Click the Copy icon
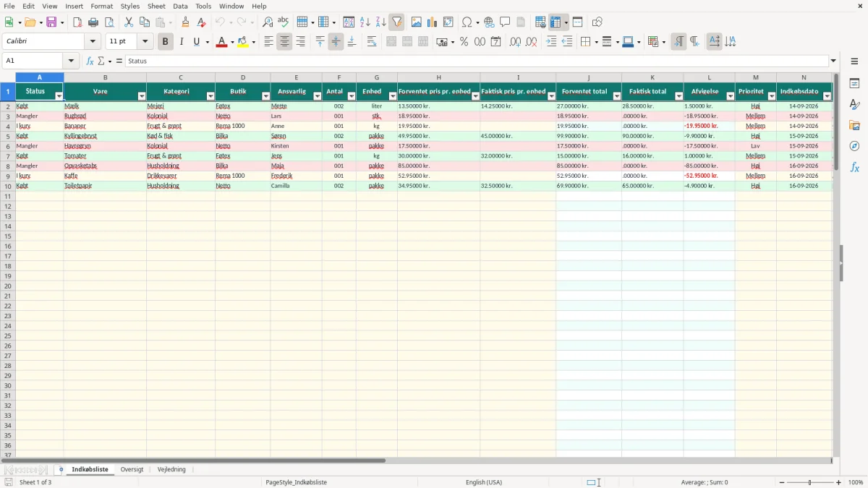Viewport: 868px width, 488px height. (145, 22)
